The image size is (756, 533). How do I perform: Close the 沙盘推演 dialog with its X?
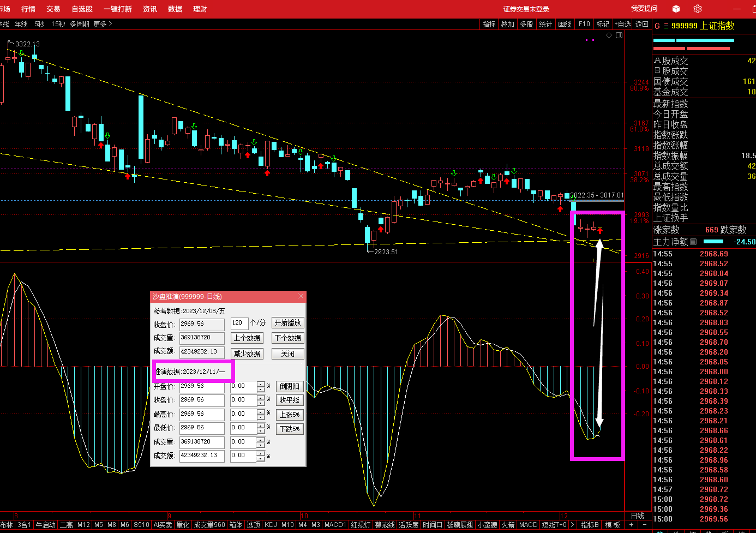(x=301, y=296)
